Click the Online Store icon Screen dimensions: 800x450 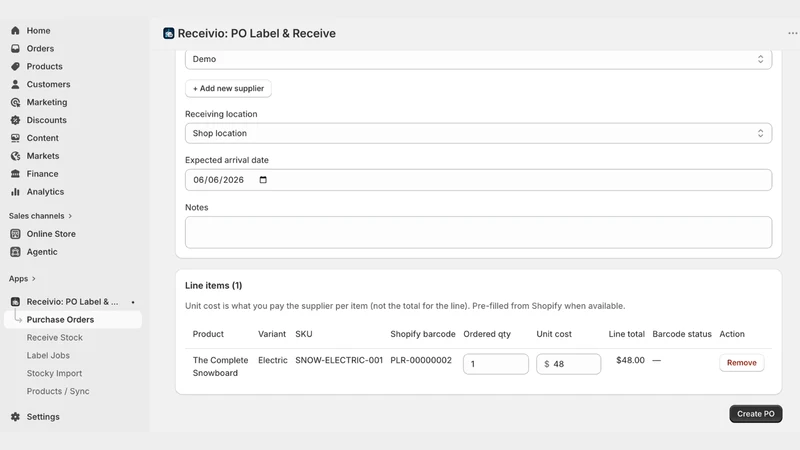(15, 234)
